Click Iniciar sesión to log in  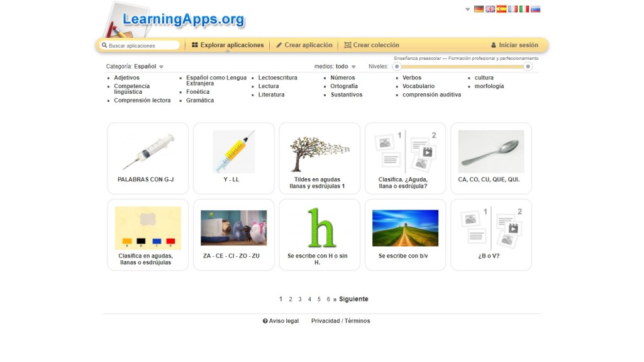514,45
